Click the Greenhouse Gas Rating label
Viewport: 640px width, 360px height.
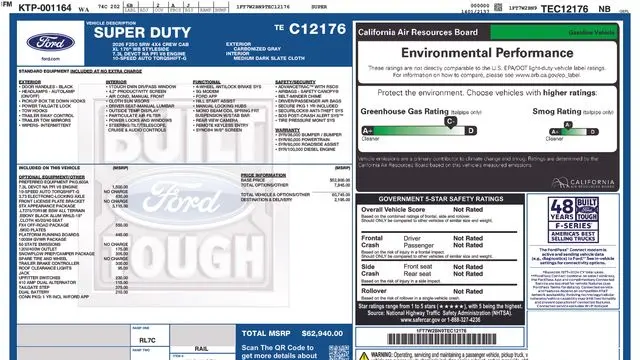404,111
